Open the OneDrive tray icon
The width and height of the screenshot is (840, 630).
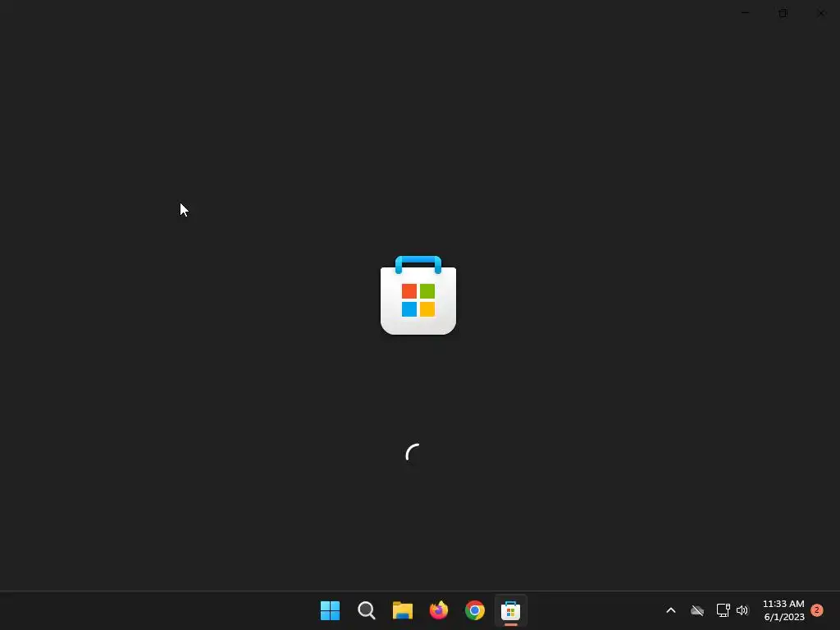(697, 610)
